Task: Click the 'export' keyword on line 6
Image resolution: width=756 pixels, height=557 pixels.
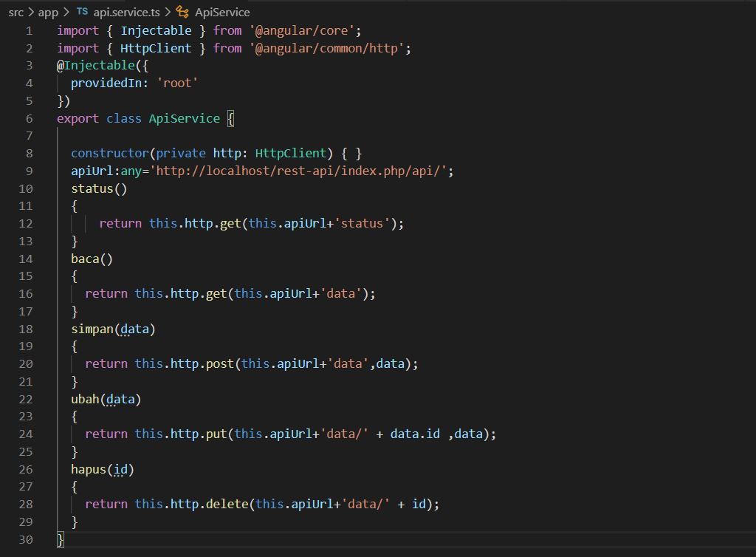Action: click(x=78, y=119)
